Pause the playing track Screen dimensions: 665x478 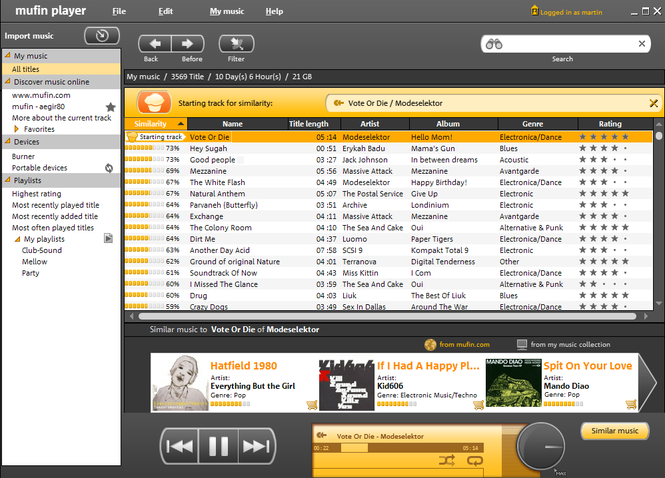[218, 446]
